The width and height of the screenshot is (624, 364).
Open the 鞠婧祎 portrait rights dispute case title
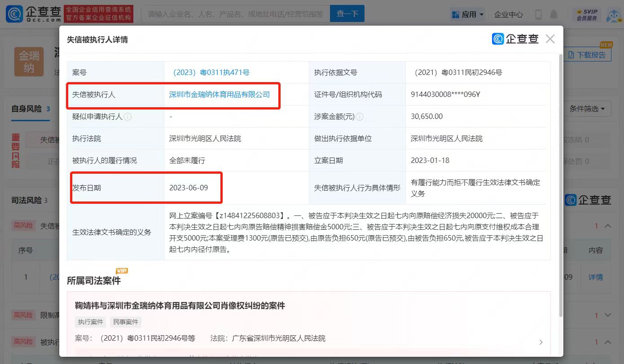click(x=180, y=306)
